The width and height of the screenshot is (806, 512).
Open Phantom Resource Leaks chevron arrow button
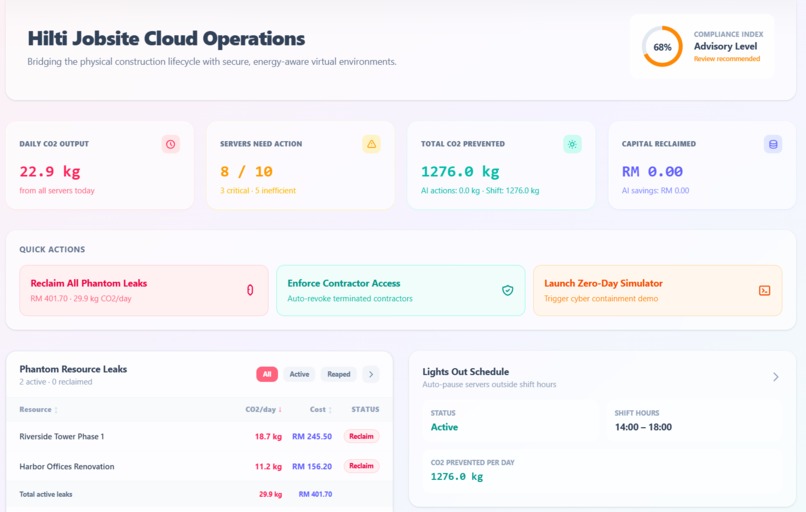coord(371,374)
